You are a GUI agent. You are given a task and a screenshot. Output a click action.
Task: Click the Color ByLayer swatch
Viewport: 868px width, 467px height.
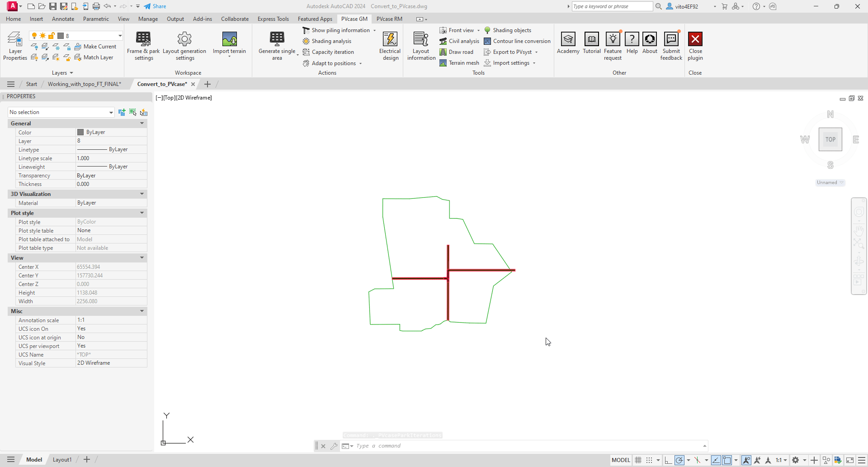80,132
